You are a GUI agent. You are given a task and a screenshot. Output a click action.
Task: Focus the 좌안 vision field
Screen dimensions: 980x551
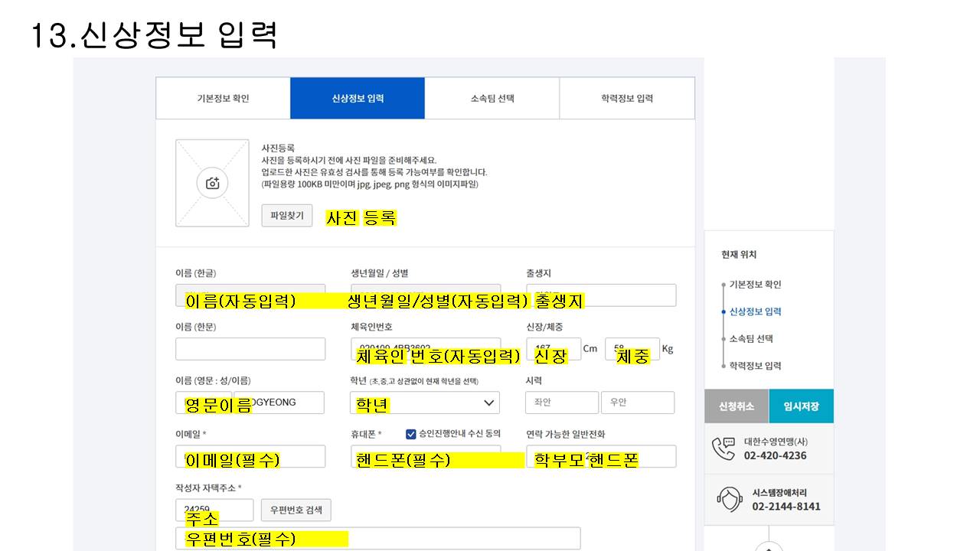(x=561, y=403)
